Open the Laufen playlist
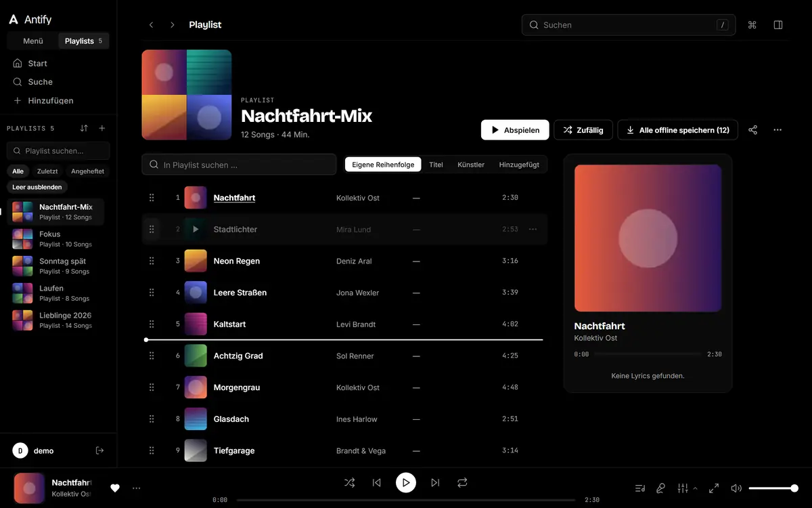Screen dimensions: 812x508 (55, 293)
